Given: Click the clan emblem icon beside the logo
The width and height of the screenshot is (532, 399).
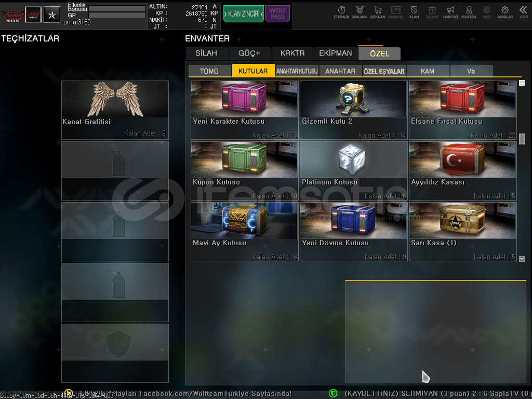Looking at the screenshot, I should [33, 15].
